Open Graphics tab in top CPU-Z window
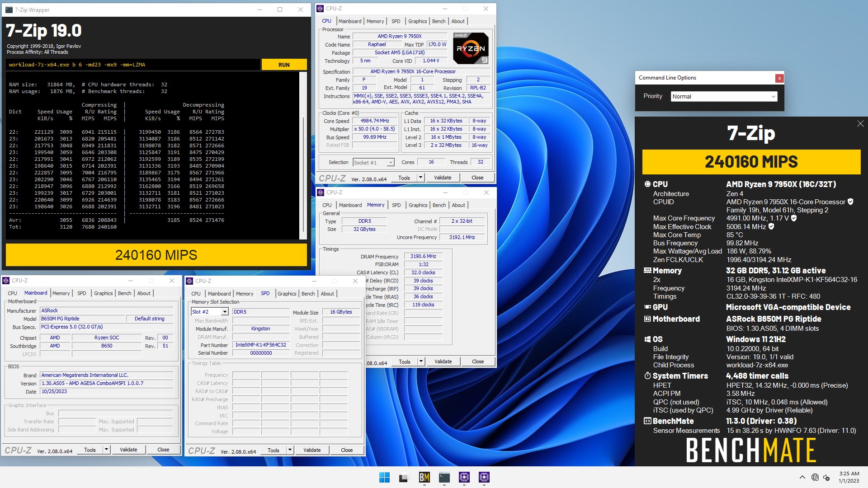868x488 pixels. tap(417, 21)
